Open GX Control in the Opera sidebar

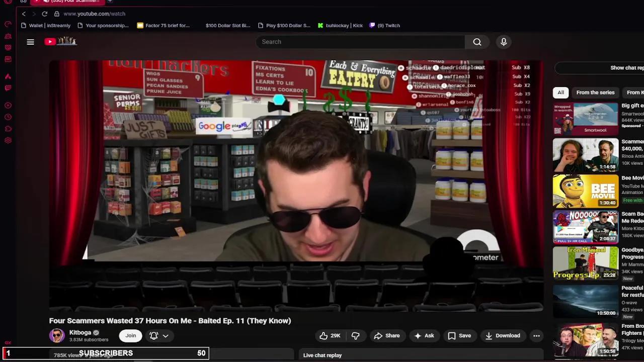(8, 24)
